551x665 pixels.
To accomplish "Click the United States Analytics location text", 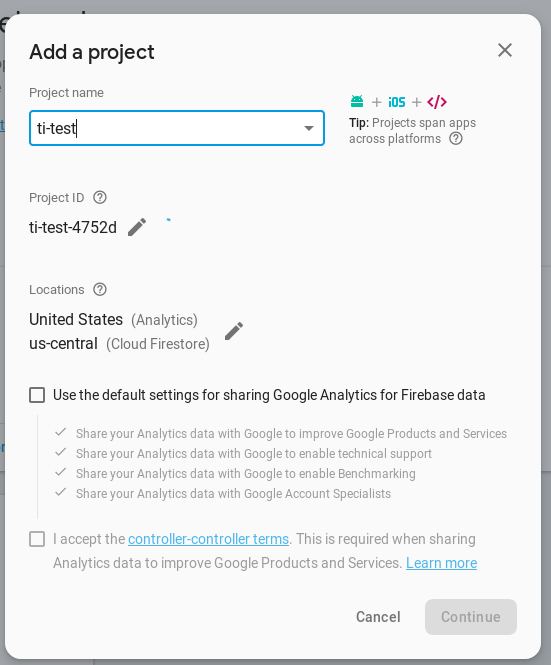I will click(113, 319).
